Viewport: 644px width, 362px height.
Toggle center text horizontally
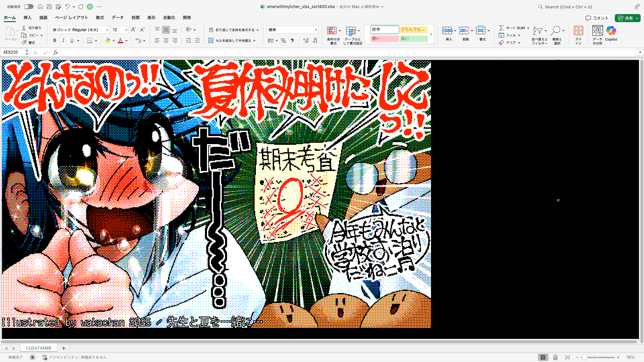click(x=166, y=41)
